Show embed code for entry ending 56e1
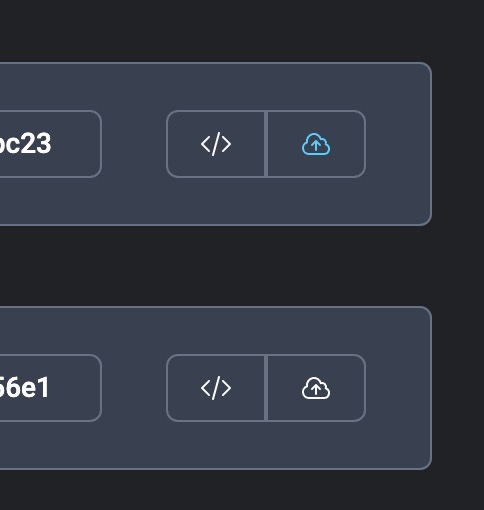Viewport: 484px width, 510px height. coord(216,388)
